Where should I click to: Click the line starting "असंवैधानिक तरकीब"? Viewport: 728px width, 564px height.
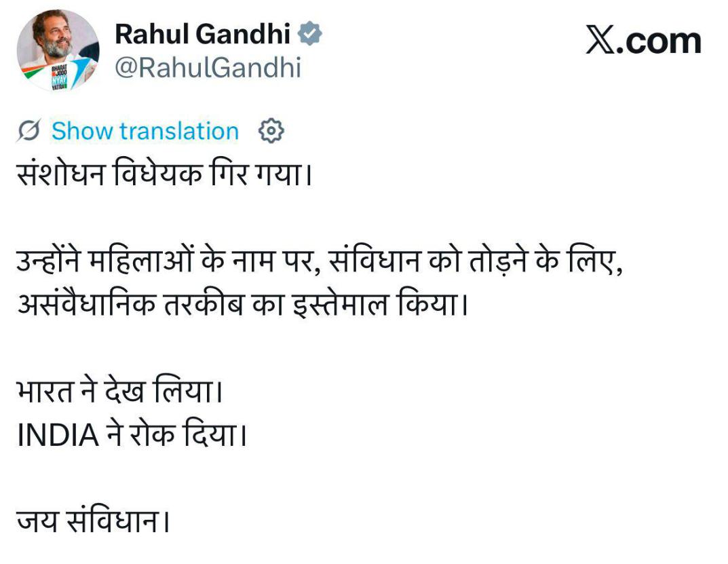point(242,303)
